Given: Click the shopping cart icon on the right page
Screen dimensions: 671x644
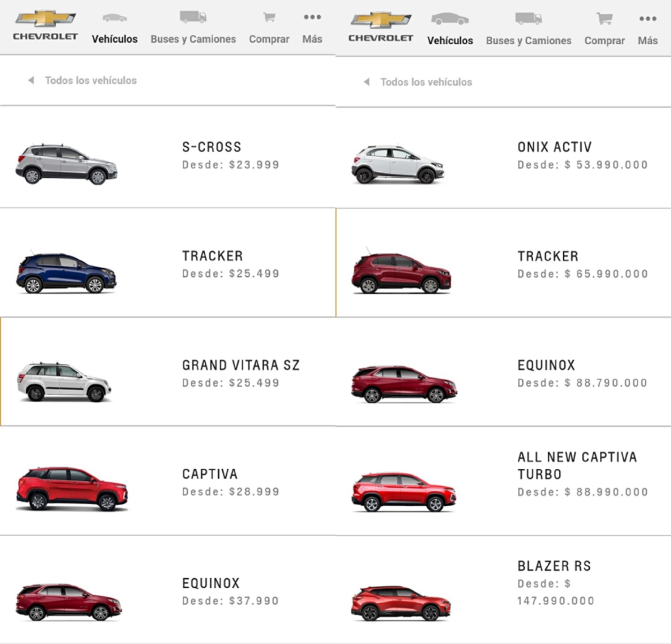Looking at the screenshot, I should pyautogui.click(x=604, y=18).
